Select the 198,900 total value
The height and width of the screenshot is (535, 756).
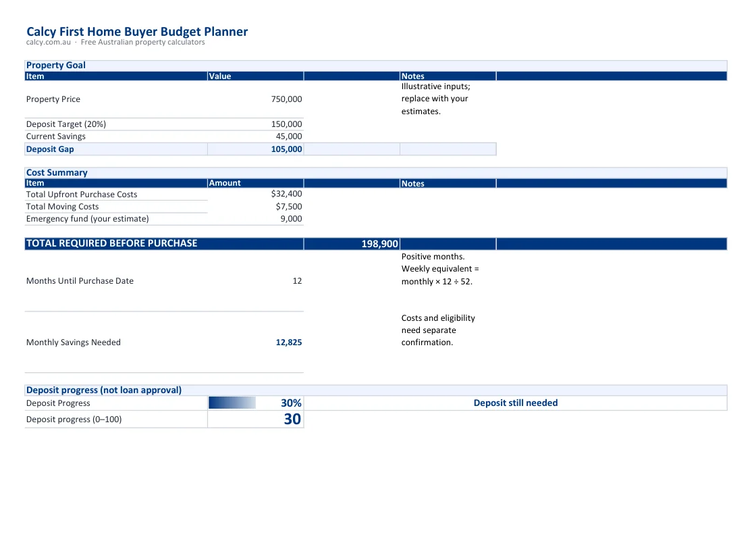380,244
